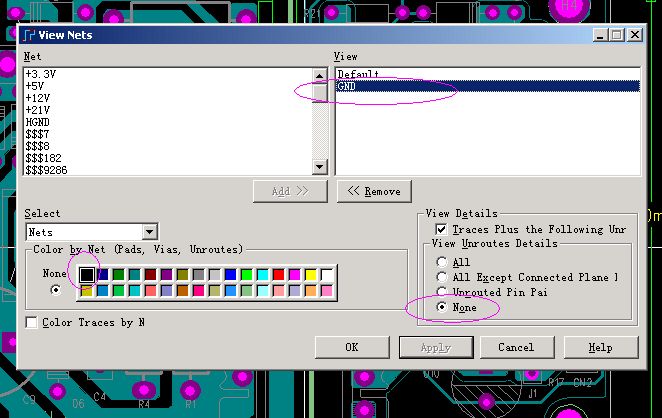Select the $$$9286 net entry
This screenshot has width=662, height=418.
[46, 170]
